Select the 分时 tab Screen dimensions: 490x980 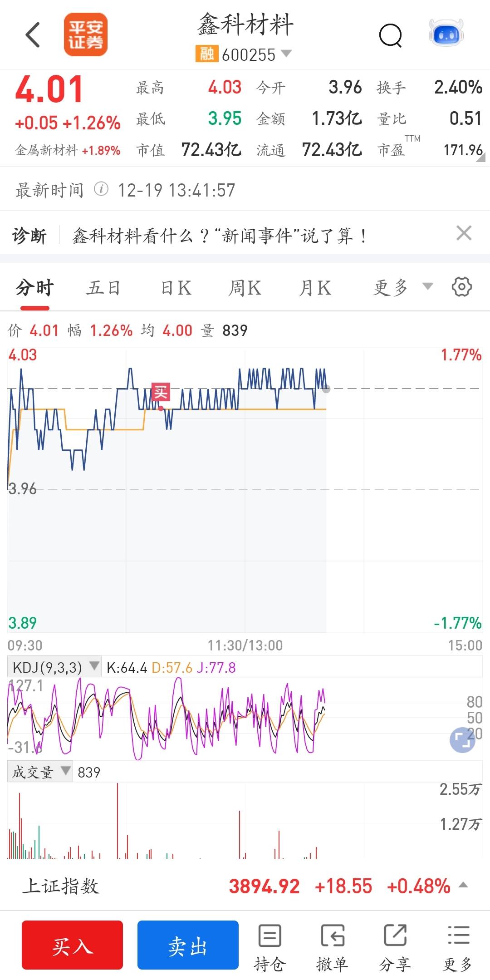pos(34,288)
